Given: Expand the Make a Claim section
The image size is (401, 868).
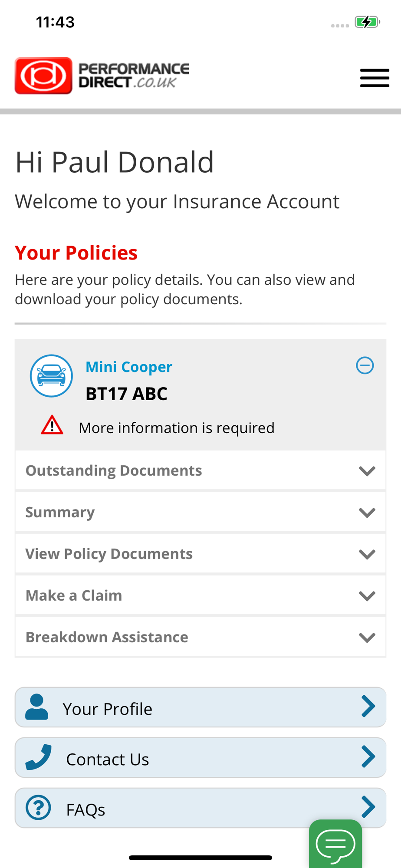Looking at the screenshot, I should tap(200, 595).
